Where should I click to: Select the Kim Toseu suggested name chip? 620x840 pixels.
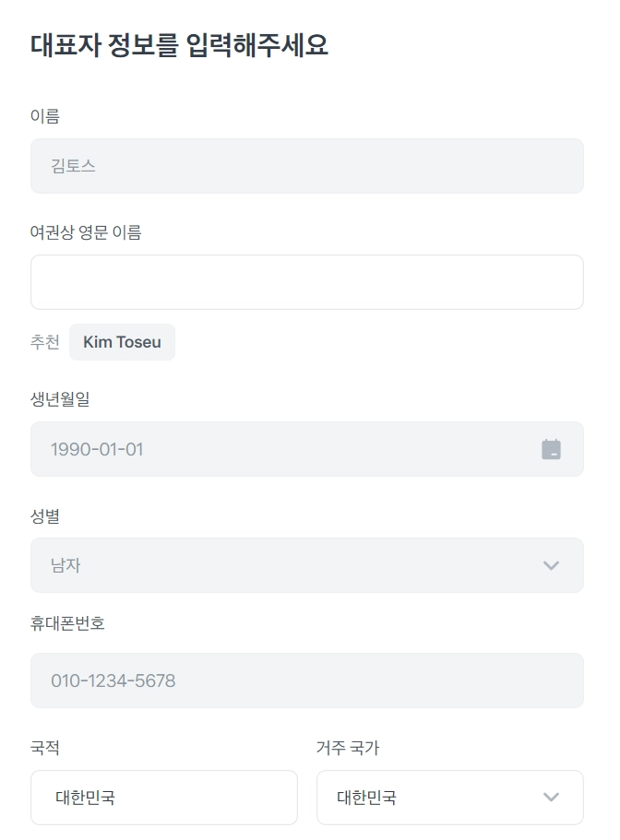coord(122,342)
